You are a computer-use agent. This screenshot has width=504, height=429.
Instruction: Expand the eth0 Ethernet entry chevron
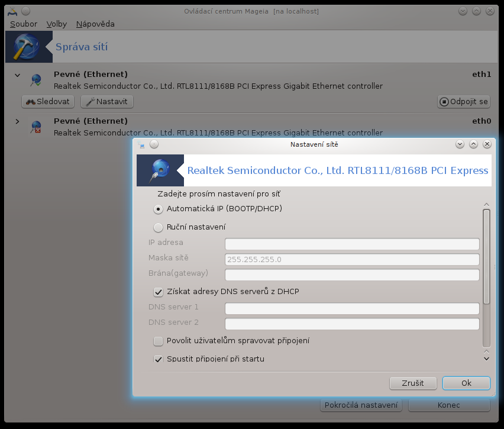coord(17,121)
